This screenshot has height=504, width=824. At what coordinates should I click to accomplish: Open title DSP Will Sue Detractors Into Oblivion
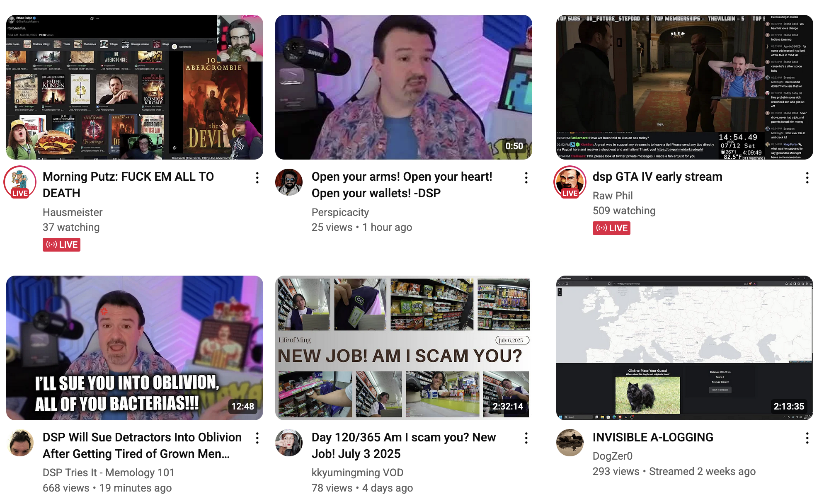pyautogui.click(x=142, y=446)
